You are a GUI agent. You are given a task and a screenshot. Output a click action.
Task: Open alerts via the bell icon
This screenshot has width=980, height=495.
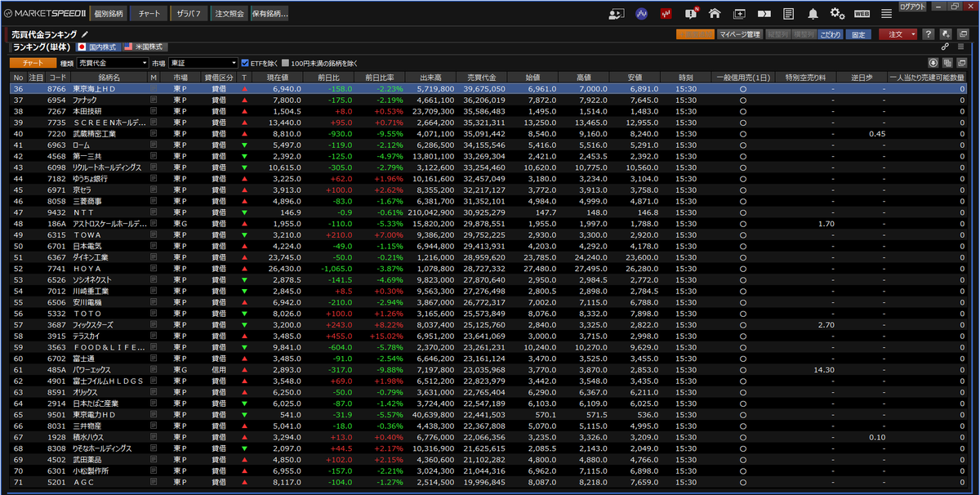(x=813, y=14)
